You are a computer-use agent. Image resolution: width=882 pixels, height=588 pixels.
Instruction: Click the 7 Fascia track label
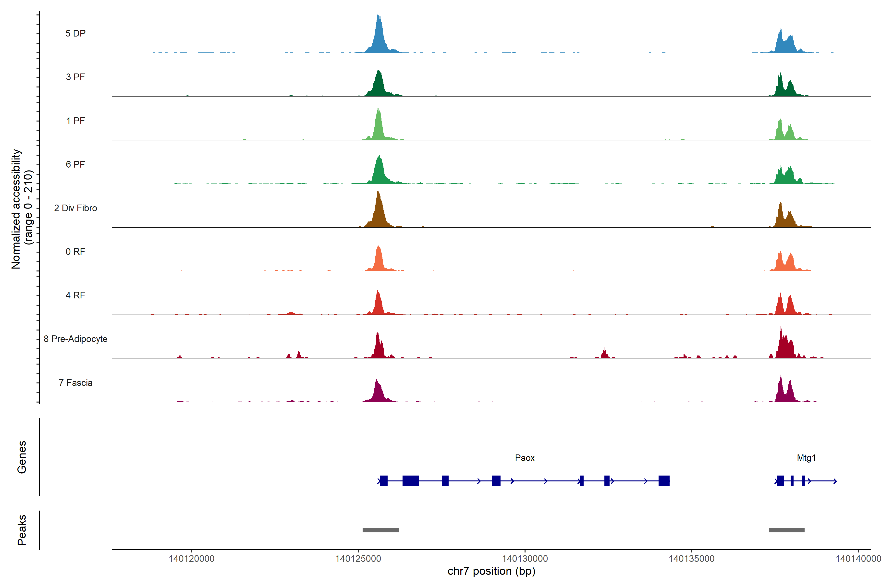(x=75, y=382)
